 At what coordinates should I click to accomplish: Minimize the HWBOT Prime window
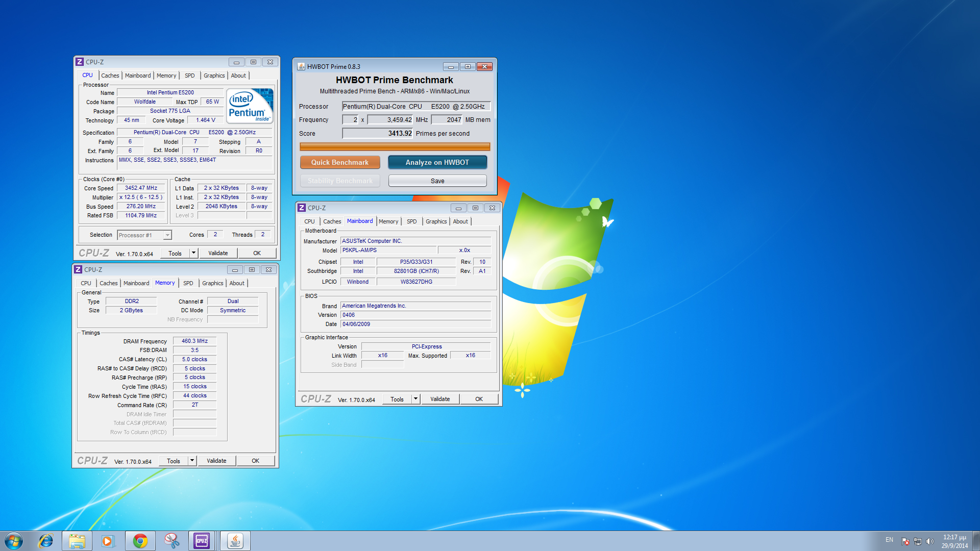pyautogui.click(x=451, y=66)
